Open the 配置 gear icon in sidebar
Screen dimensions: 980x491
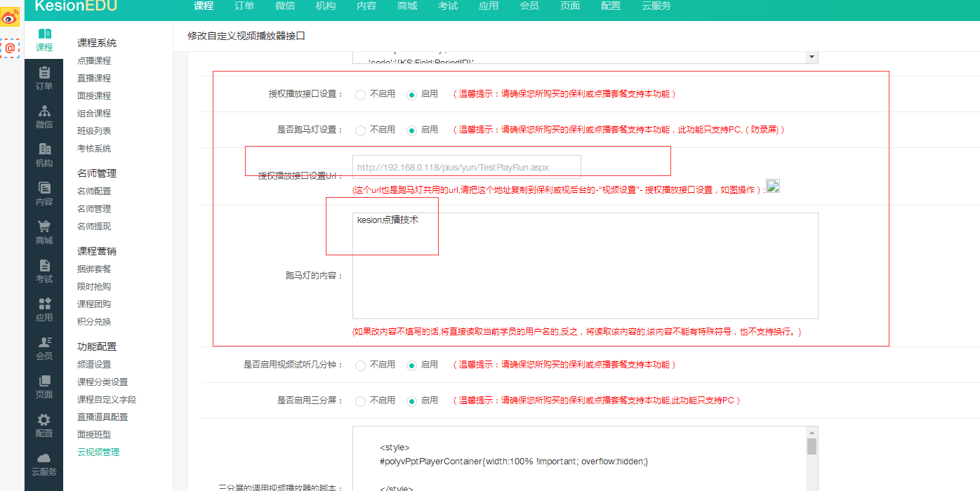coord(44,419)
